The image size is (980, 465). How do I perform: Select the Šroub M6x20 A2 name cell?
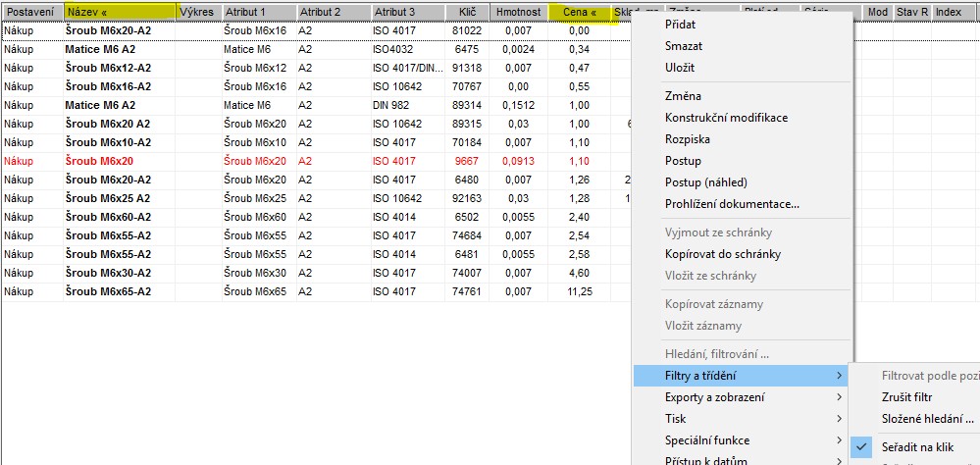click(120, 124)
